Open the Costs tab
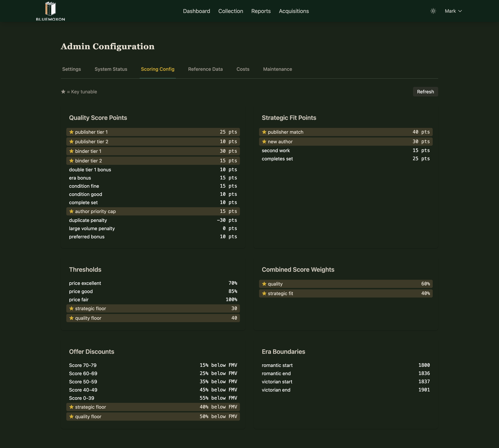Screen dimensions: 499x448 click(243, 69)
